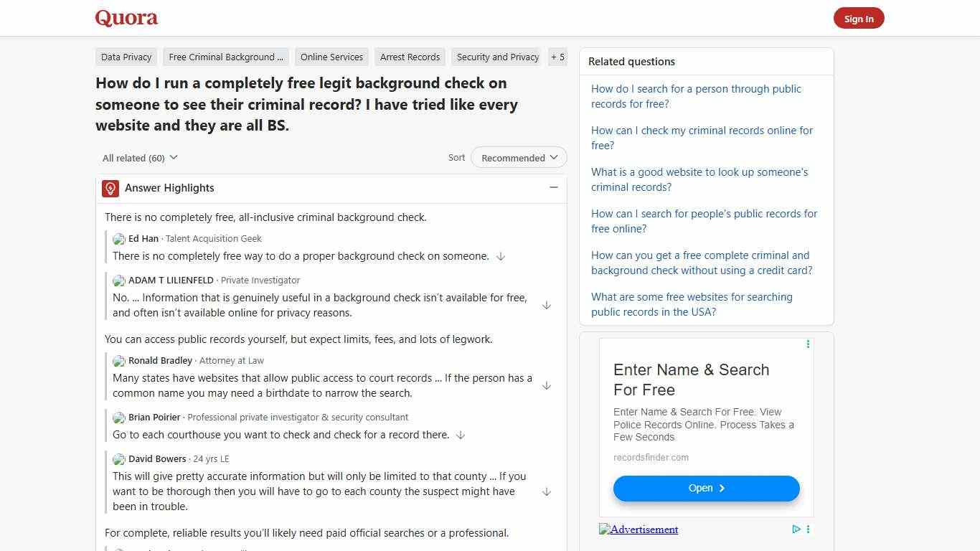
Task: Select the Data Privacy topic chip
Action: coord(126,57)
